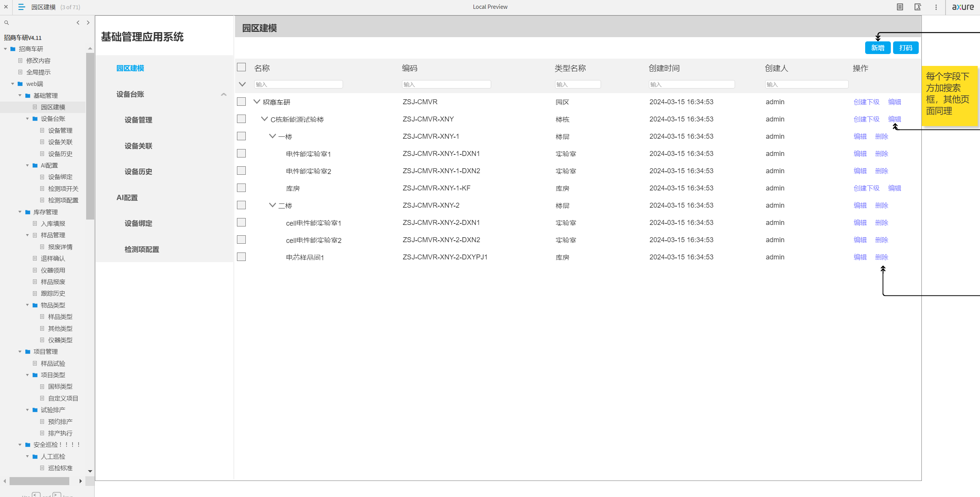This screenshot has height=497, width=980.
Task: Tick the checkbox for row cell电件能实验室2
Action: [x=241, y=239]
